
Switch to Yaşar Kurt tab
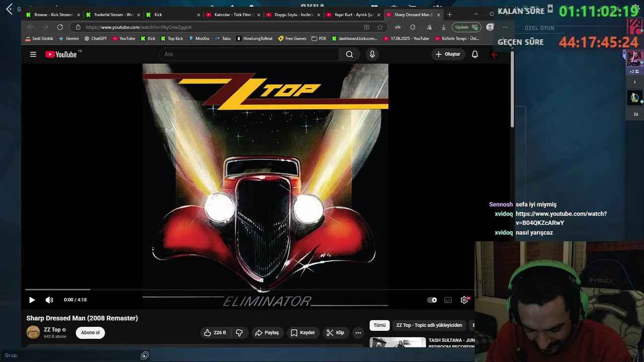[x=352, y=15]
